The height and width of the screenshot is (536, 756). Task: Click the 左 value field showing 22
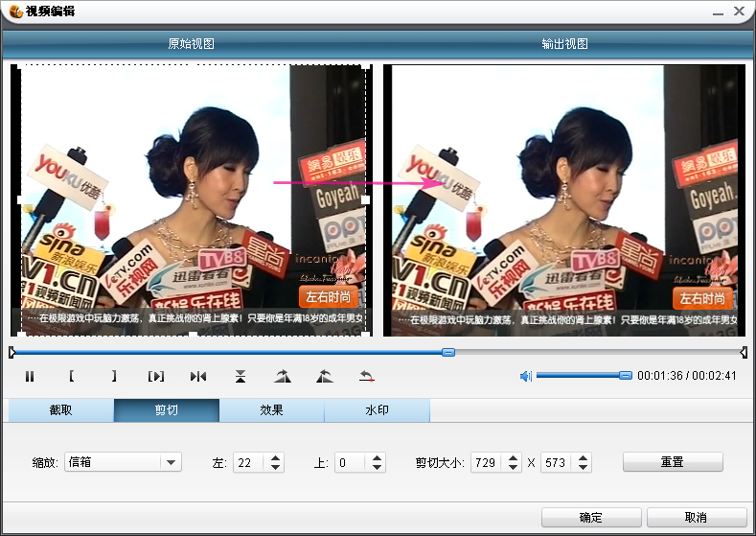pyautogui.click(x=248, y=463)
